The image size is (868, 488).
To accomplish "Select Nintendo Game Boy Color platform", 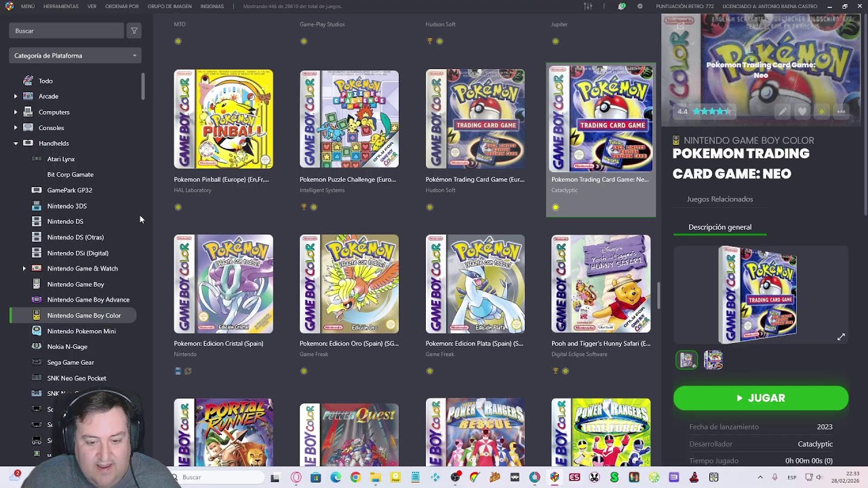I will pyautogui.click(x=84, y=315).
